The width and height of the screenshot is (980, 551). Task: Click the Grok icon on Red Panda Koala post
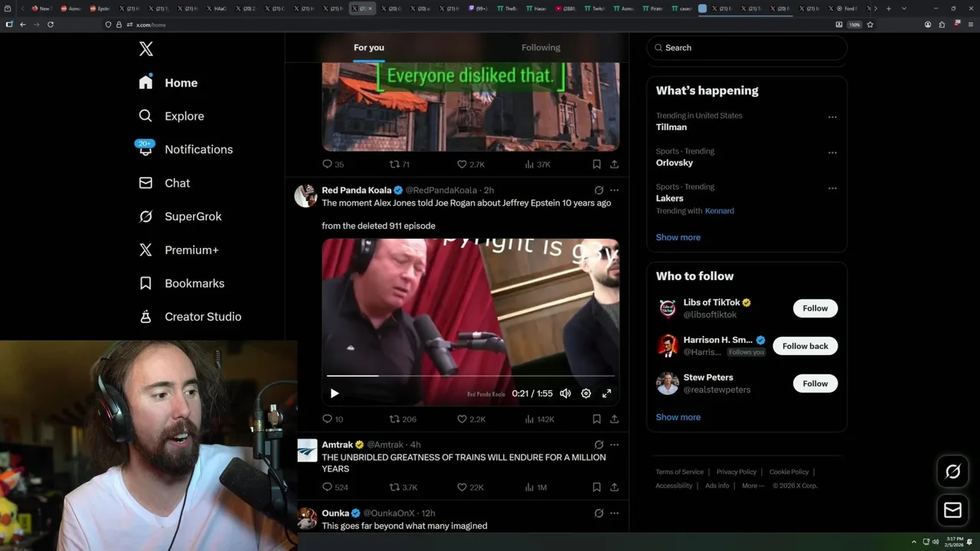click(599, 190)
